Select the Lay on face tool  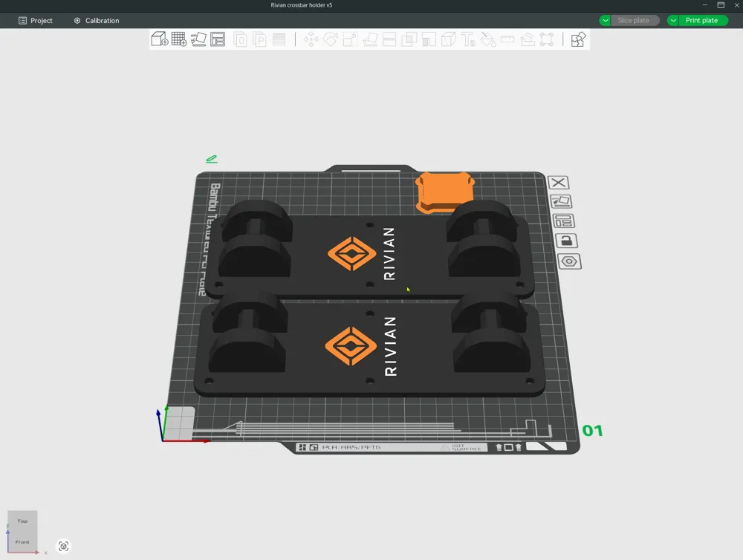(x=370, y=39)
